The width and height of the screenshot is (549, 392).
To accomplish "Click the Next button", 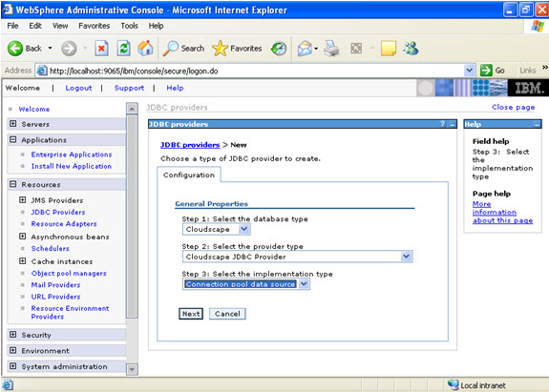I will click(191, 314).
